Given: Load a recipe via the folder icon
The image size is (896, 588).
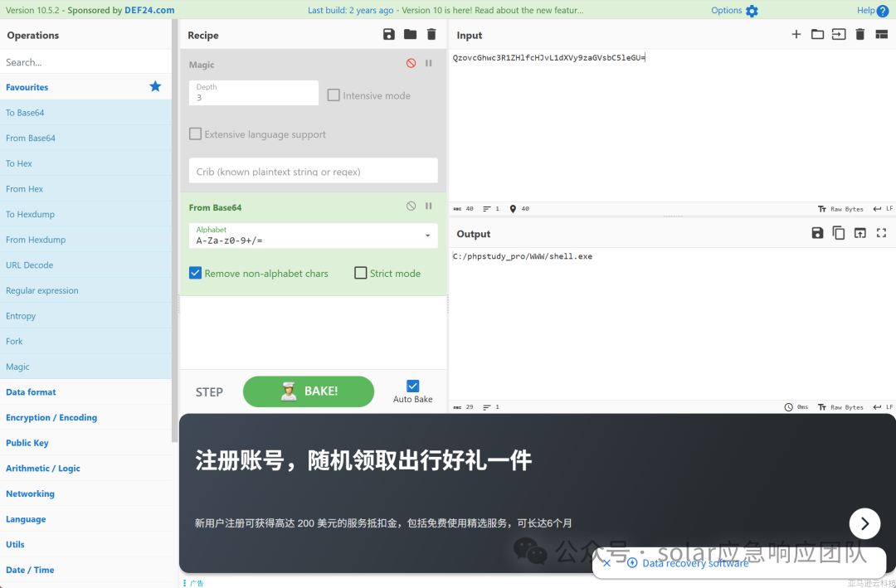Looking at the screenshot, I should 411,34.
